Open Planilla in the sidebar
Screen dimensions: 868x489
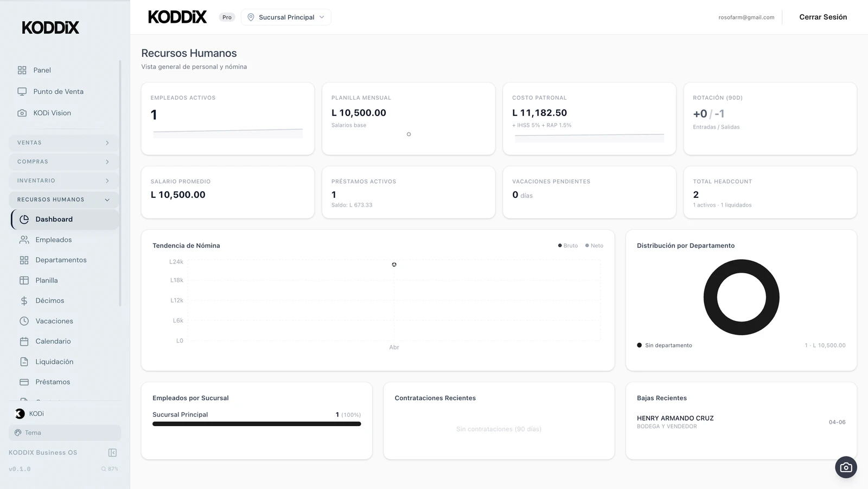tap(47, 280)
